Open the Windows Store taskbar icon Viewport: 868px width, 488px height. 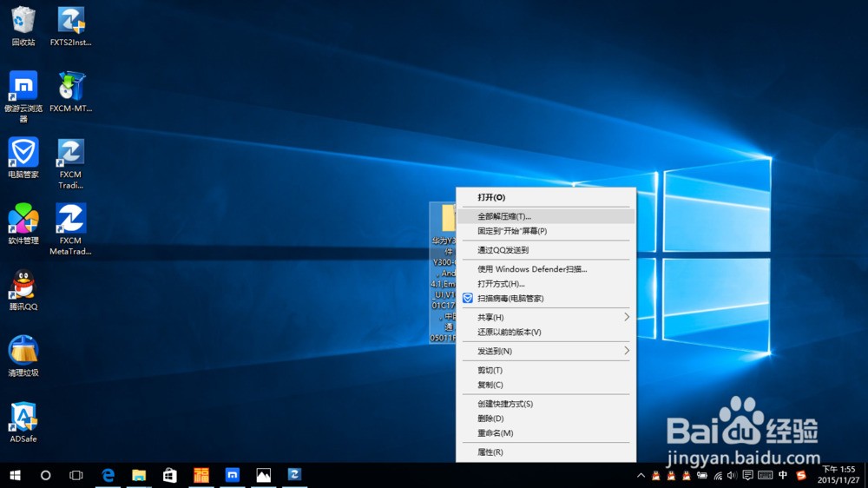tap(170, 475)
